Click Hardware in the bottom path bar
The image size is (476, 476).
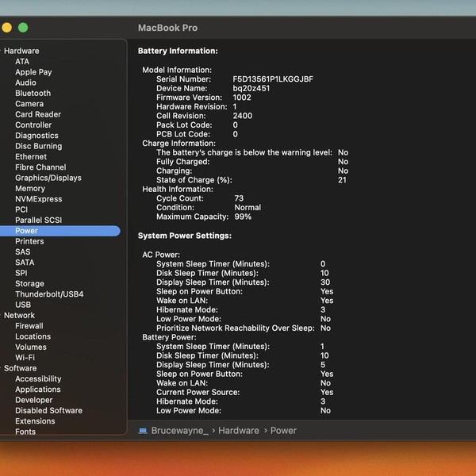(239, 431)
